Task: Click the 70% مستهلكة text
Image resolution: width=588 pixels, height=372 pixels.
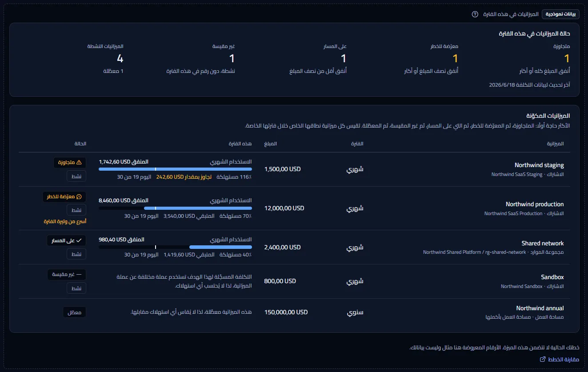Action: (235, 216)
